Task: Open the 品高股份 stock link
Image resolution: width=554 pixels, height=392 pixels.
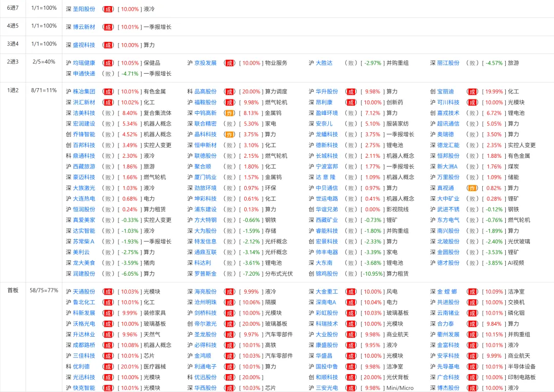Action: point(206,92)
